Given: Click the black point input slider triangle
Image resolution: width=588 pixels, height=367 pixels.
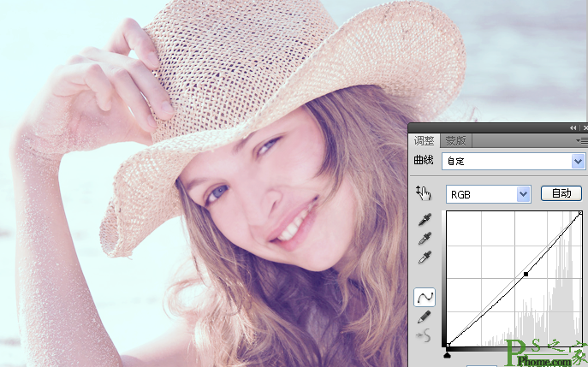Looking at the screenshot, I should coord(447,355).
